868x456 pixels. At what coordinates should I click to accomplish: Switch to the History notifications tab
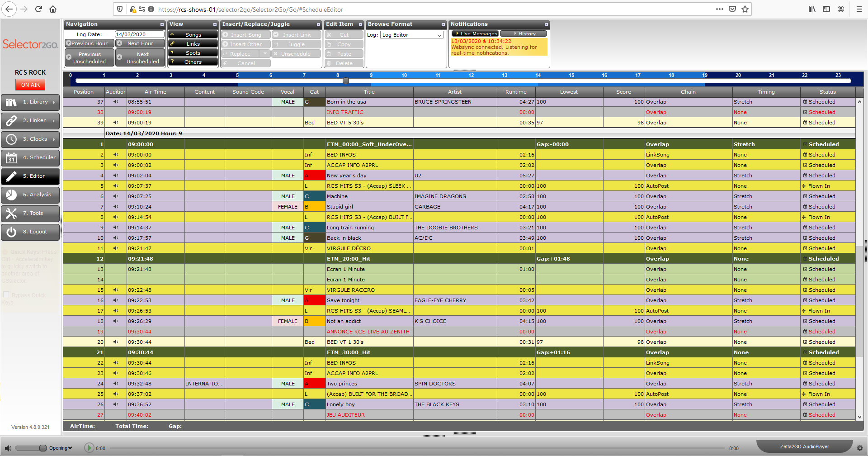(524, 33)
